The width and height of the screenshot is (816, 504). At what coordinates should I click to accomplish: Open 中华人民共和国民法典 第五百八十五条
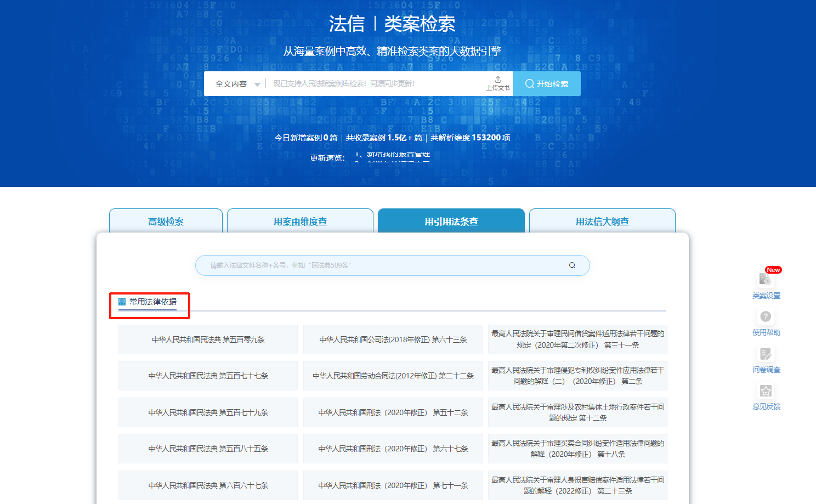click(208, 449)
